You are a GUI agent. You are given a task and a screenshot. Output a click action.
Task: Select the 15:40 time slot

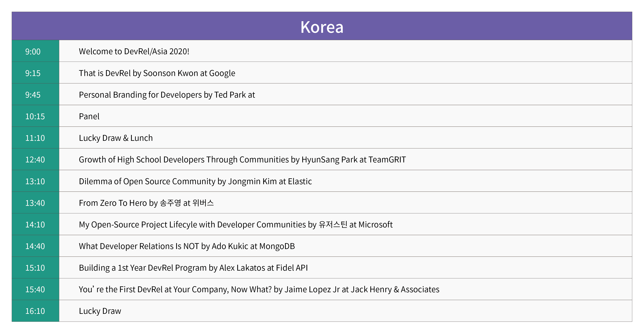pyautogui.click(x=35, y=290)
